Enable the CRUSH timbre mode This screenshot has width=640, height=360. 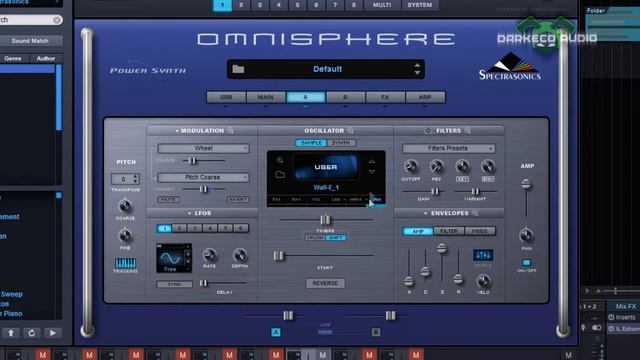coord(315,238)
